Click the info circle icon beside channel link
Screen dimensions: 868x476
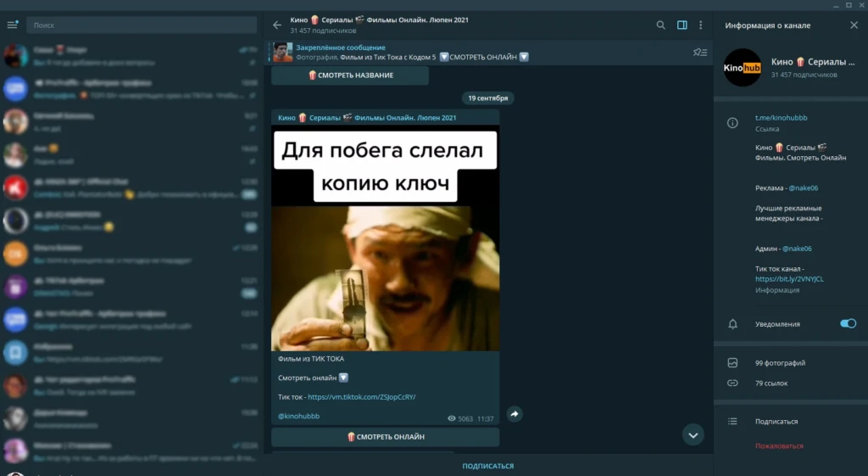(x=732, y=123)
